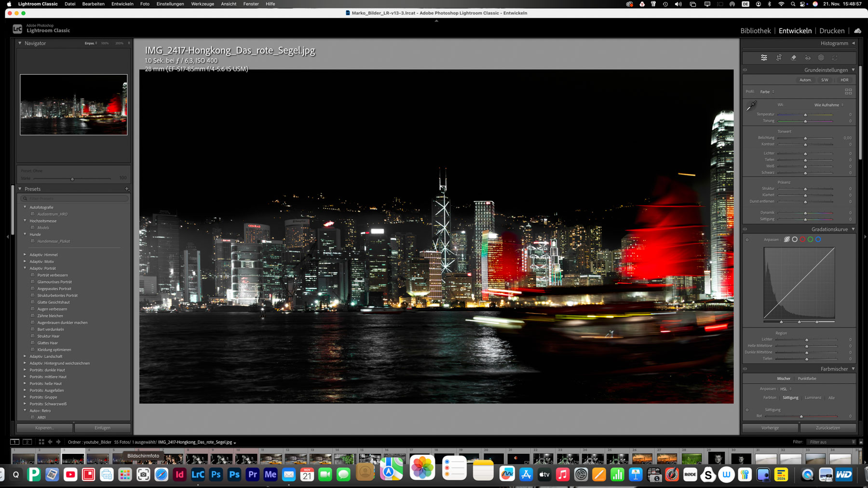Click the Belichtung slider handle

tap(805, 138)
